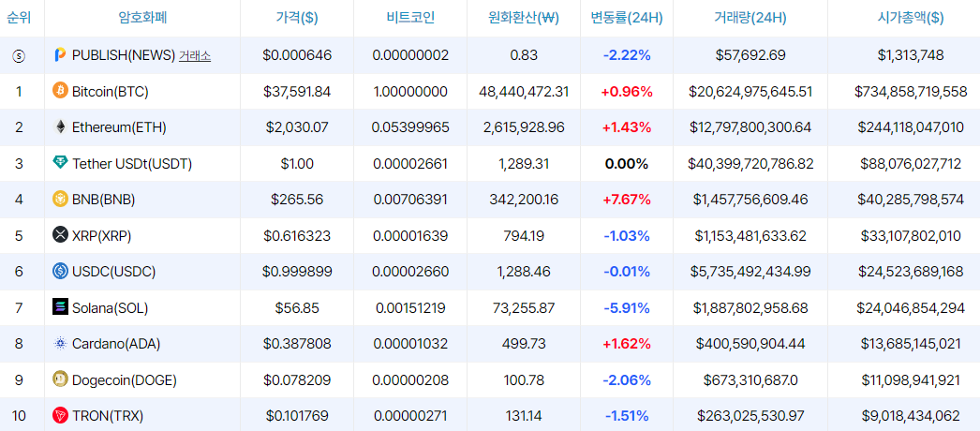Select Tether volume $40,399,720,786.82
This screenshot has width=980, height=431.
[x=750, y=164]
